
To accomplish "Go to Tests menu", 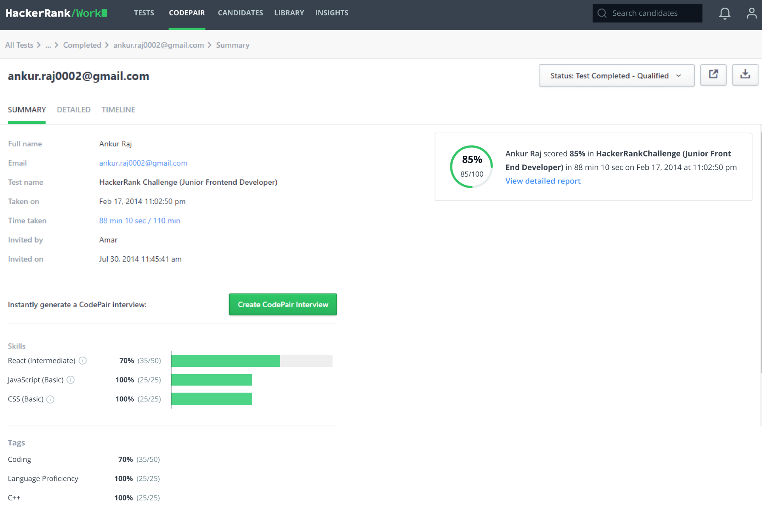I will (144, 13).
